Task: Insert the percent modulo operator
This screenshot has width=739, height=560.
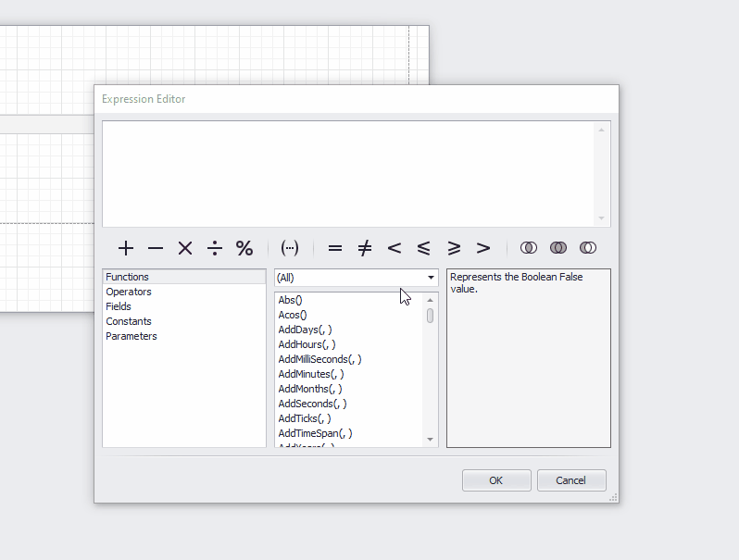Action: (244, 248)
